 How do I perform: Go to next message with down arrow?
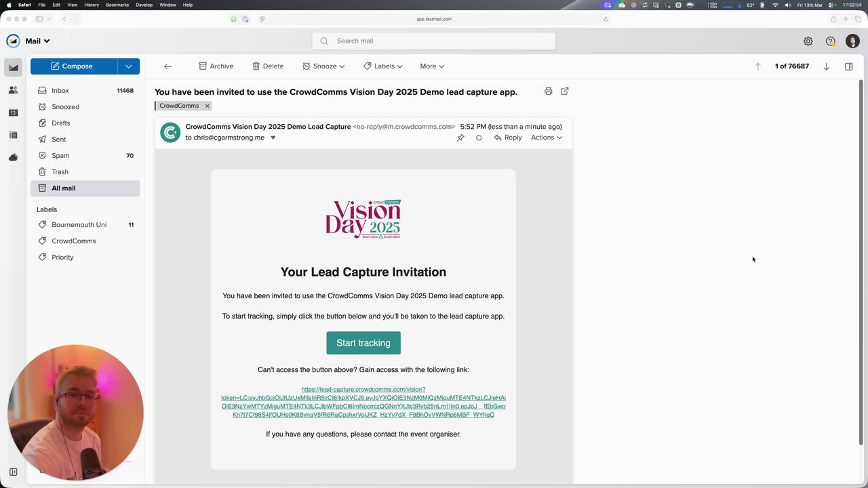pos(826,66)
